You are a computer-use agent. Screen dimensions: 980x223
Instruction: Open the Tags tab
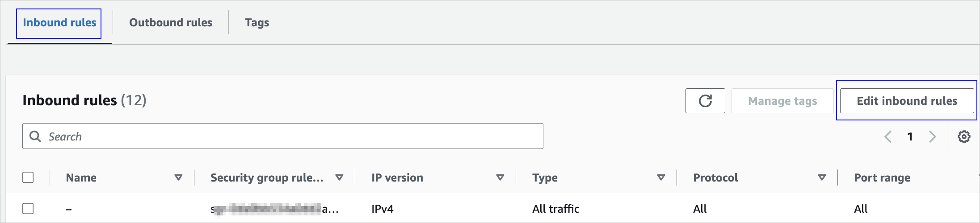pyautogui.click(x=257, y=23)
